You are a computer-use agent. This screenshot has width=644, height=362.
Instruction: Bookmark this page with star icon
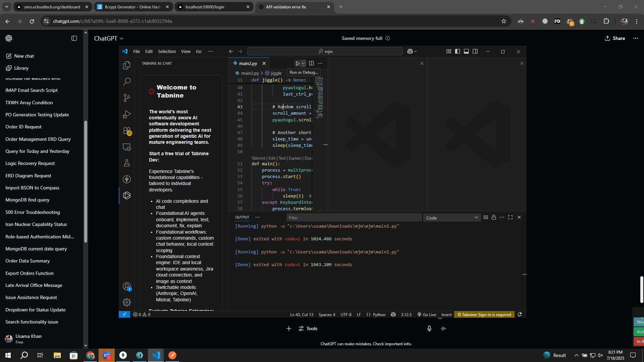coord(503,21)
